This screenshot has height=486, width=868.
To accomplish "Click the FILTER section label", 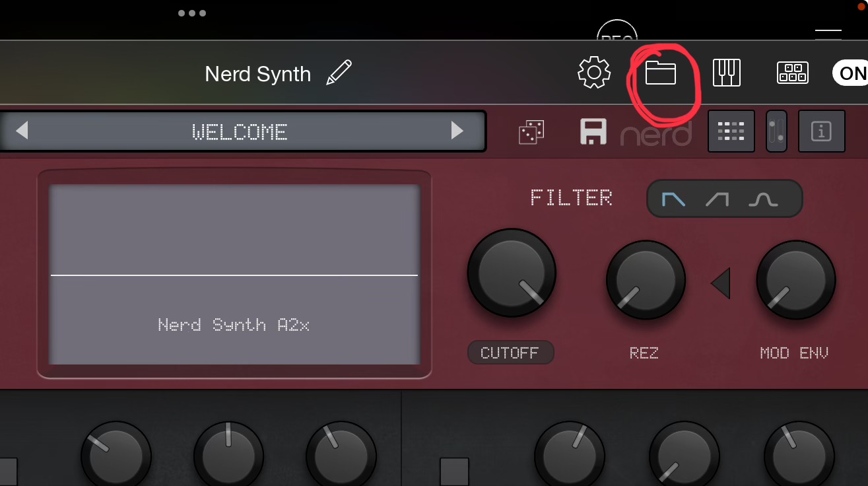I will (572, 197).
